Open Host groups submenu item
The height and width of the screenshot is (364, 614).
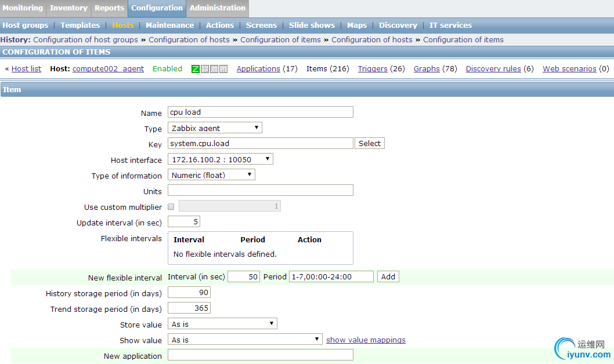click(26, 26)
